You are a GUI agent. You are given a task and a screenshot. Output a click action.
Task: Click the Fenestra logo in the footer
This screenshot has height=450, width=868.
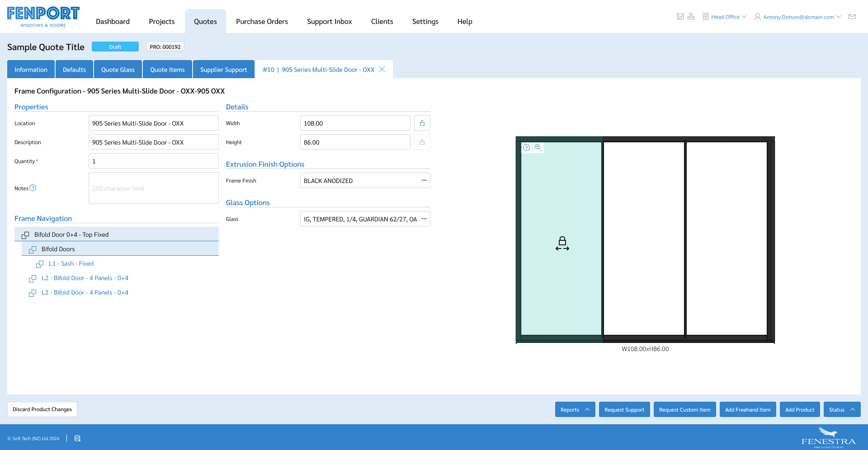[828, 437]
